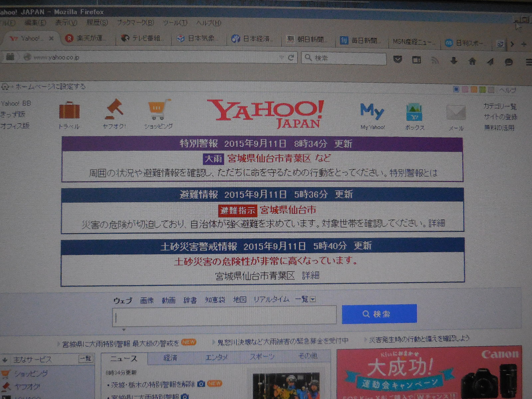Click 主なサービス 一覧 button
Screen dimensions: 532x399
point(85,358)
